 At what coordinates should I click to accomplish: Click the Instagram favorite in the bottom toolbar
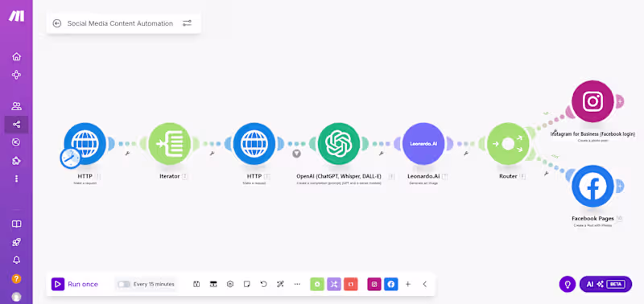click(374, 284)
